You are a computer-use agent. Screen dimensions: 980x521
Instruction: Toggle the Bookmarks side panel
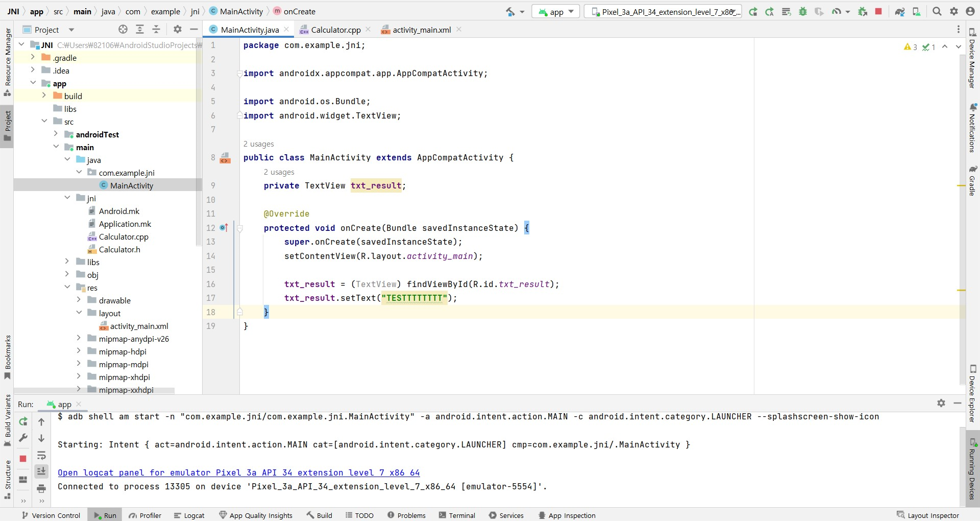point(7,357)
